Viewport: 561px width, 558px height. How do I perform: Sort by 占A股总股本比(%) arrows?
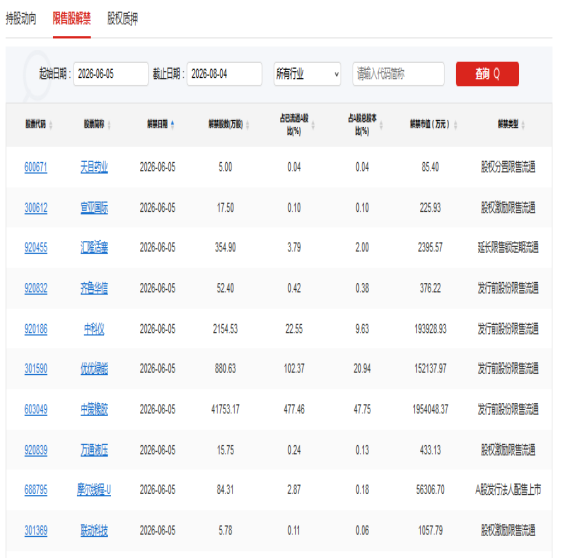point(381,125)
